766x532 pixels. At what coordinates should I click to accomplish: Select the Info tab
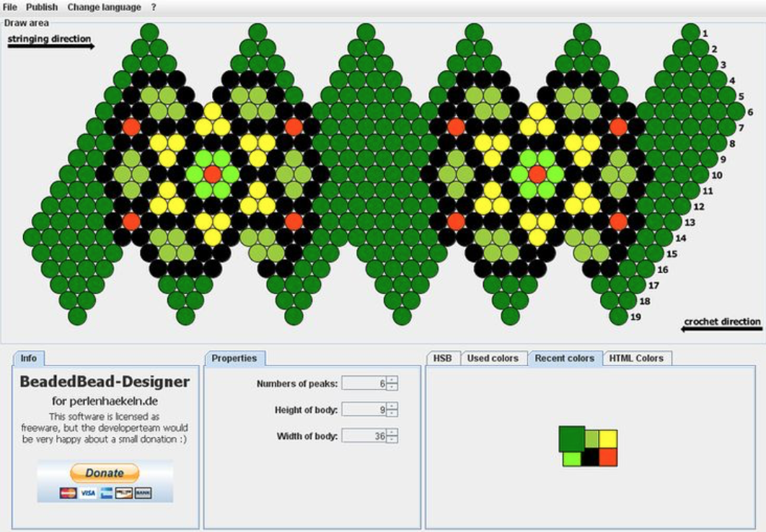point(28,358)
